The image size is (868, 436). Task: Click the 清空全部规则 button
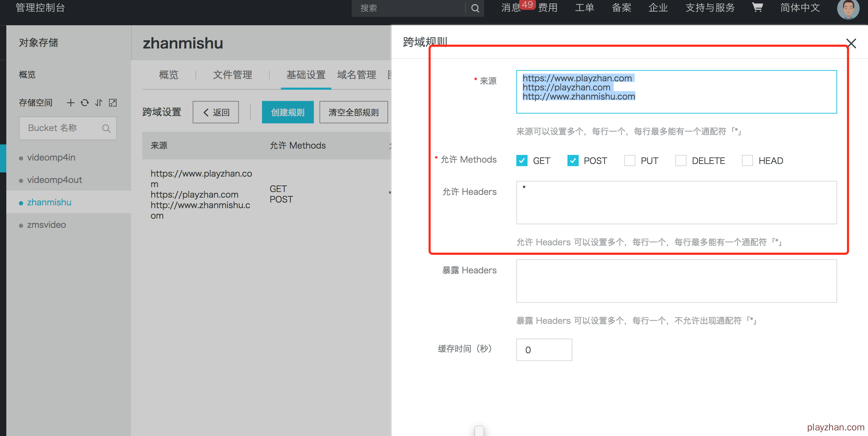click(353, 112)
